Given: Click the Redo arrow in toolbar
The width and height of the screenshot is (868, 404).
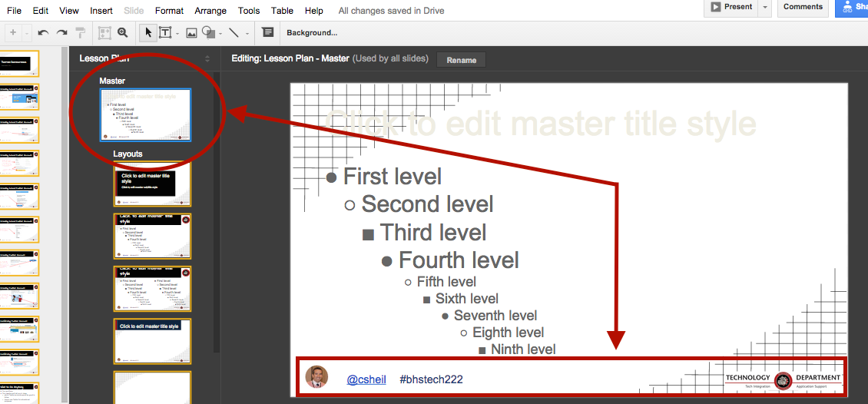Looking at the screenshot, I should (x=61, y=33).
